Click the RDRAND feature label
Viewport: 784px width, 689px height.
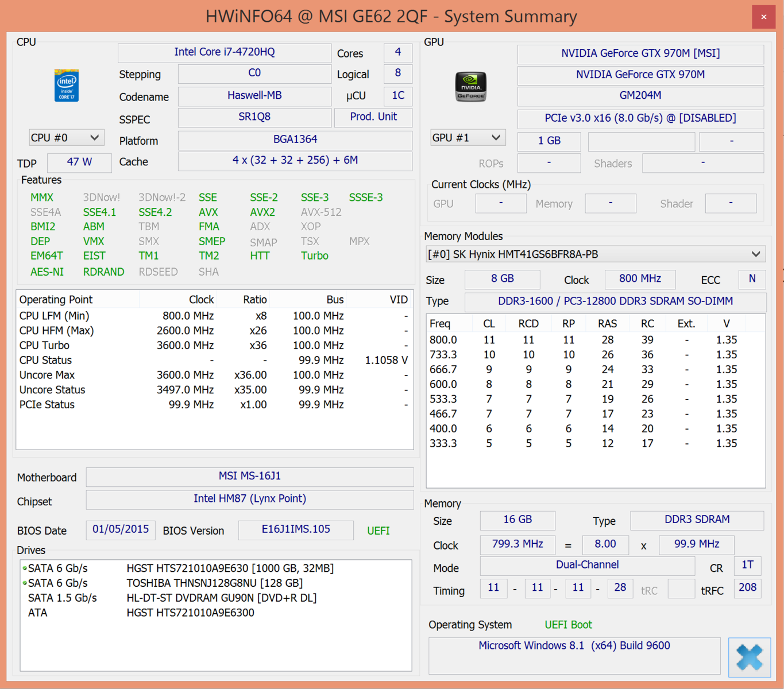tap(104, 272)
